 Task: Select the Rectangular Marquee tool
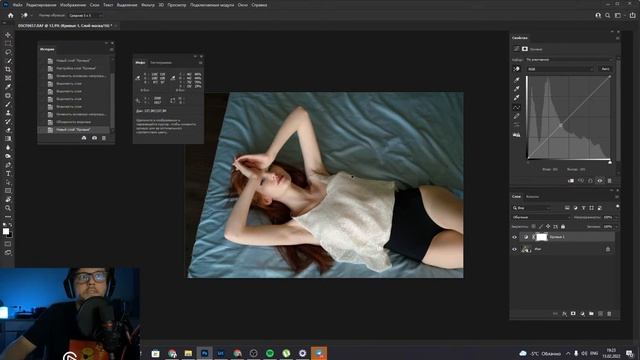8,43
